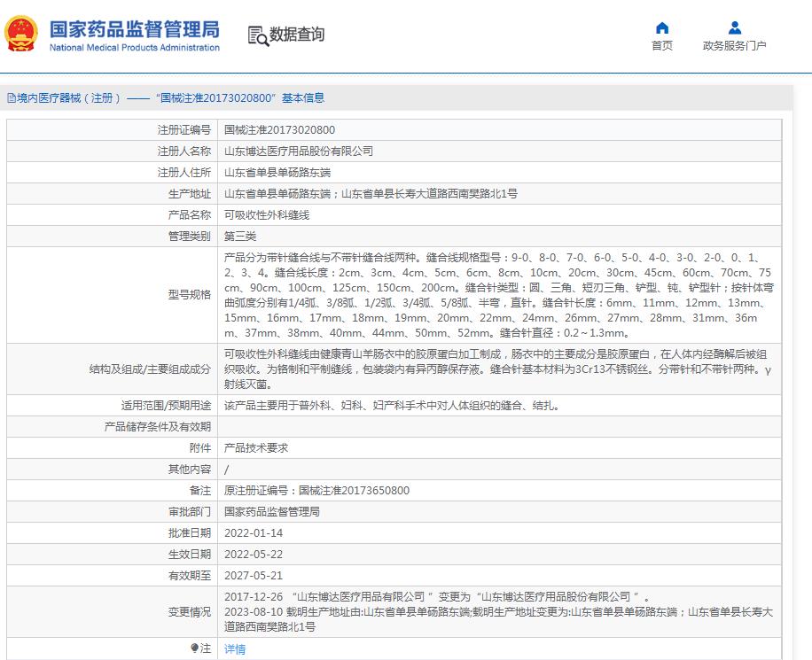Click National Medical Products Administration subtitle
Viewport: 812px width, 660px height.
click(x=135, y=48)
